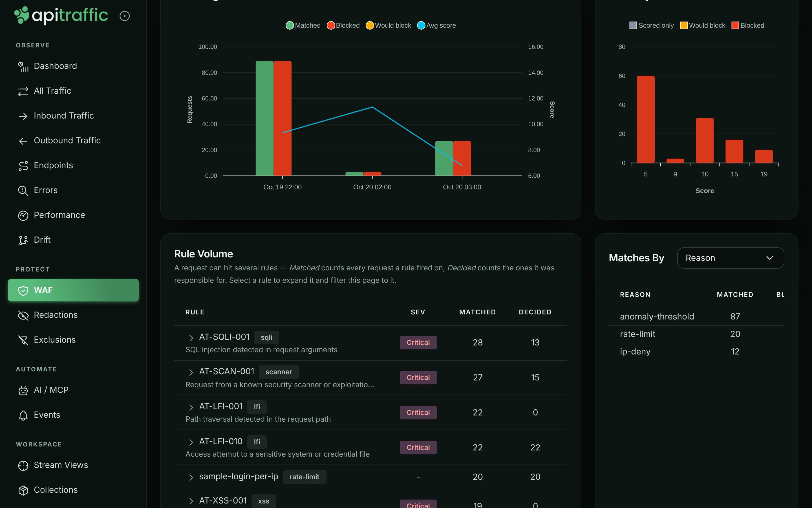Expand the sample-login-per-ip rule row

pos(191,477)
